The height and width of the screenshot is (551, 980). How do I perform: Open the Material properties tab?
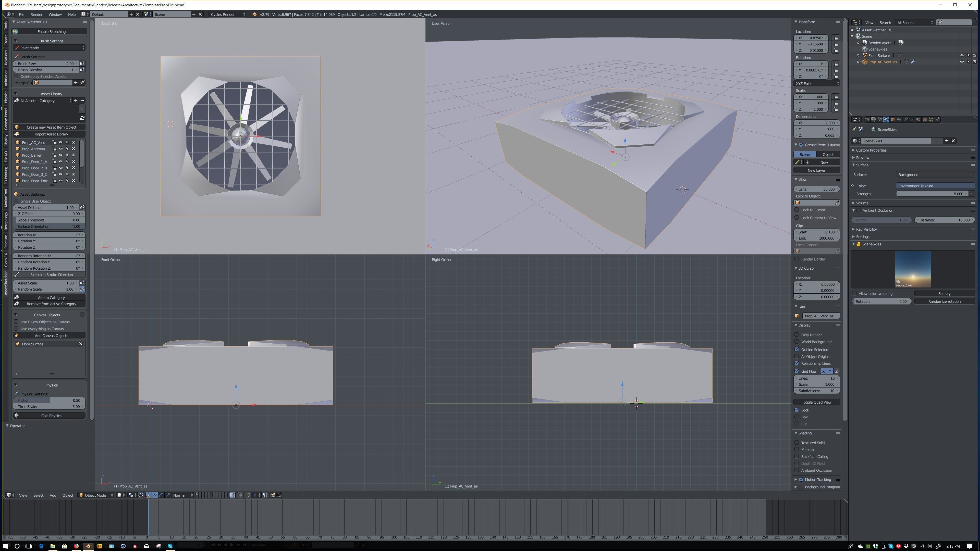[x=918, y=119]
